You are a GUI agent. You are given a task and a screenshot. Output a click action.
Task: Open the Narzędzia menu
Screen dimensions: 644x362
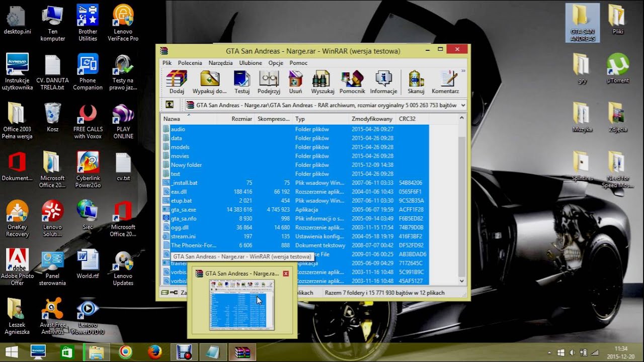(220, 63)
